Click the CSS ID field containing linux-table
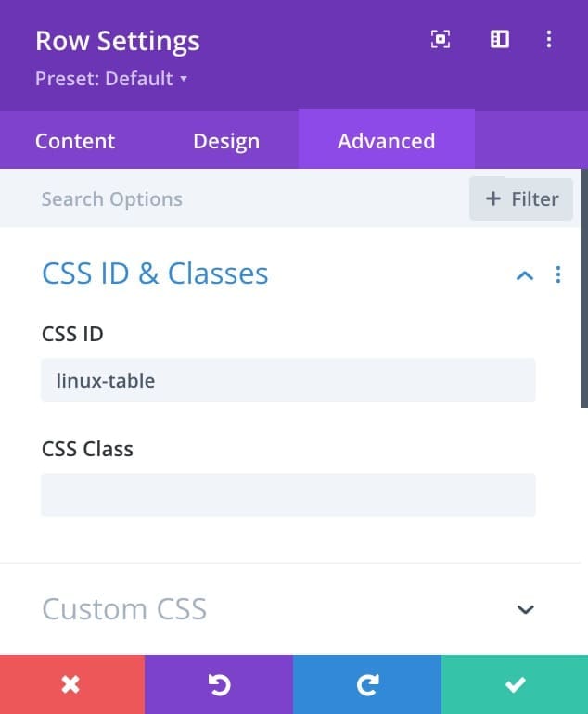The width and height of the screenshot is (588, 714). (x=288, y=380)
